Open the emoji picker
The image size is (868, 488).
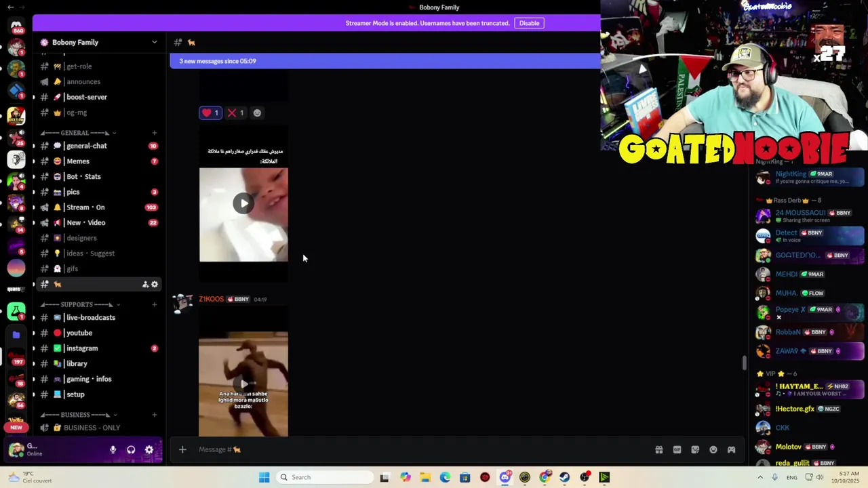pyautogui.click(x=713, y=449)
